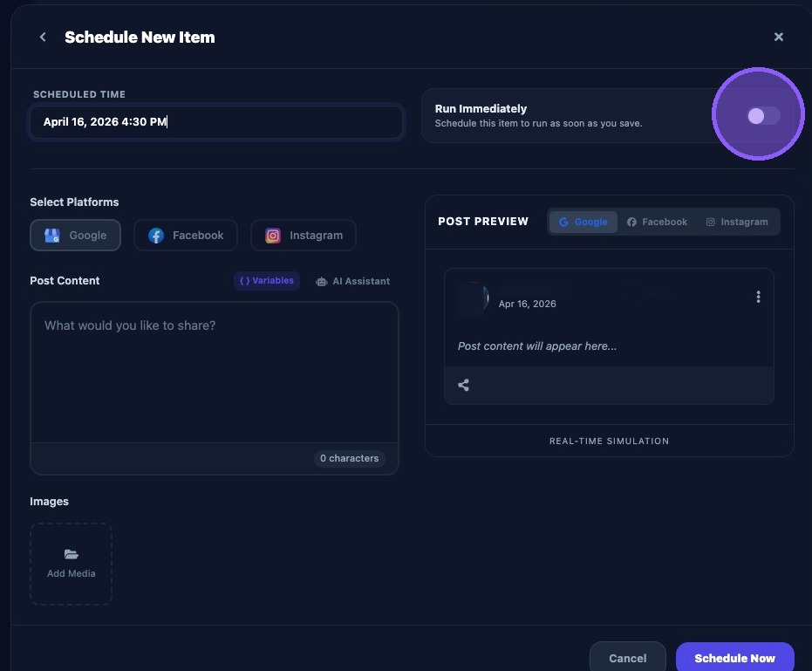Select the Google platform button

(76, 236)
